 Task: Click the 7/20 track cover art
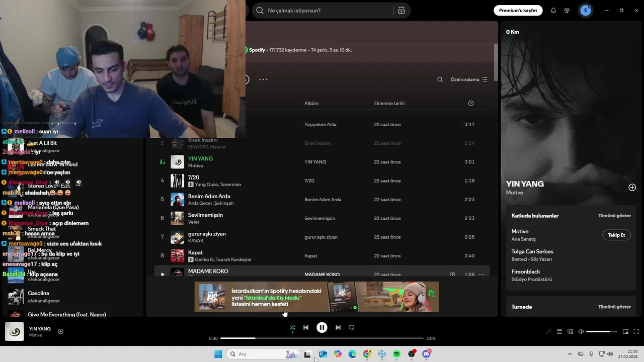[x=177, y=180]
